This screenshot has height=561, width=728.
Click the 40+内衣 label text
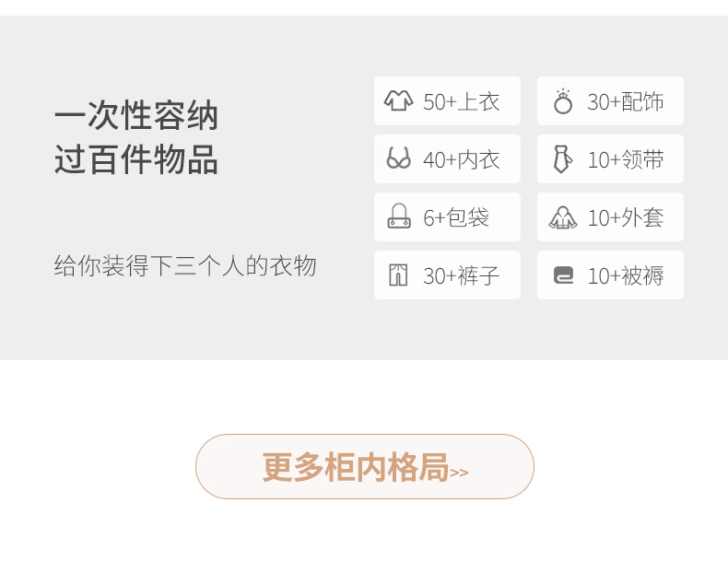461,159
